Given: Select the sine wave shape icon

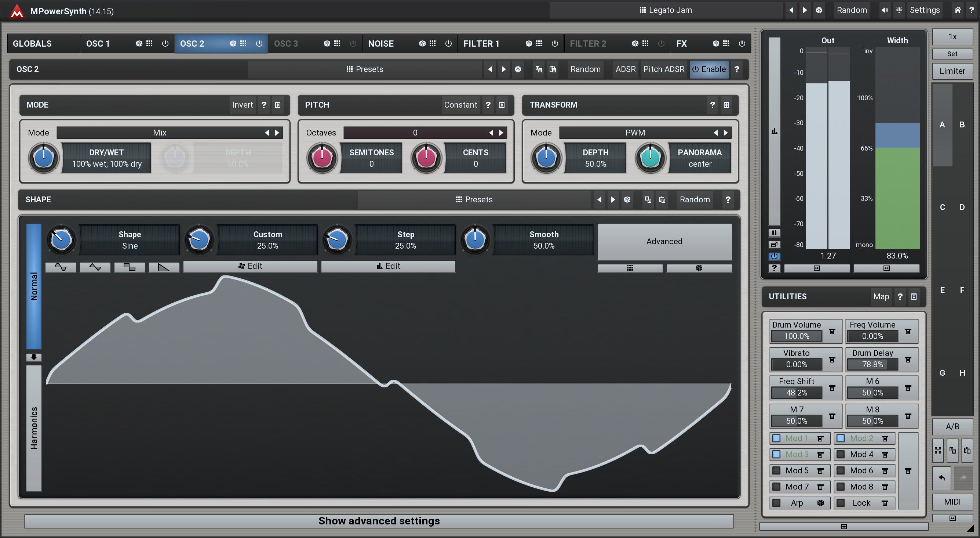Looking at the screenshot, I should coord(61,267).
